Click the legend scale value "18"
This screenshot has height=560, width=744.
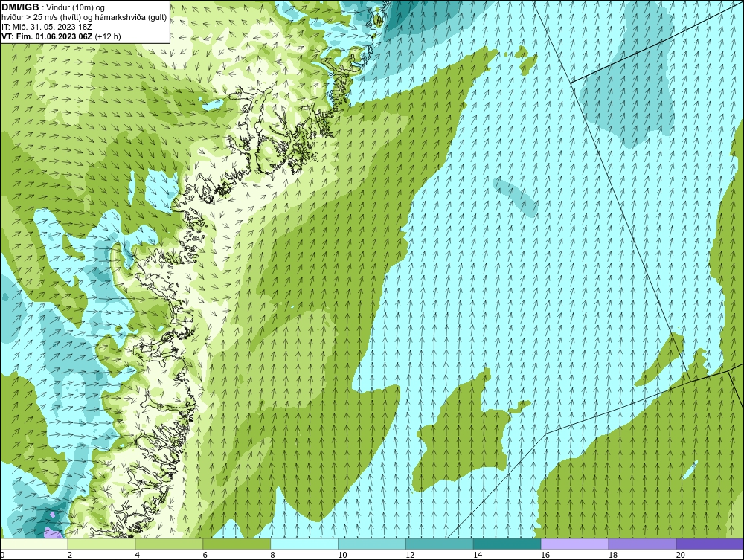tap(613, 555)
